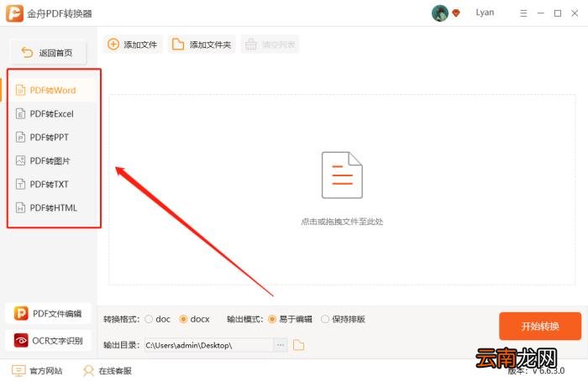The height and width of the screenshot is (382, 588).
Task: Select 保持排版 output mode
Action: 325,319
